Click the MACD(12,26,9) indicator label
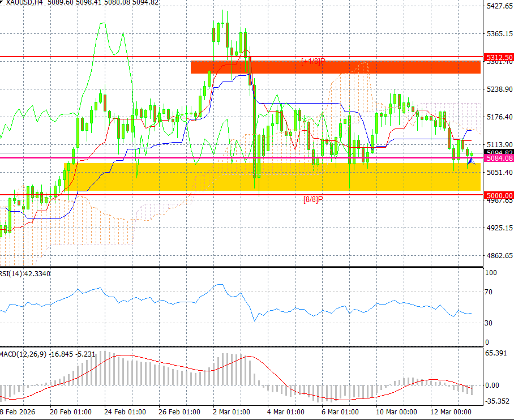Screen dimensions: 514x420 point(48,354)
